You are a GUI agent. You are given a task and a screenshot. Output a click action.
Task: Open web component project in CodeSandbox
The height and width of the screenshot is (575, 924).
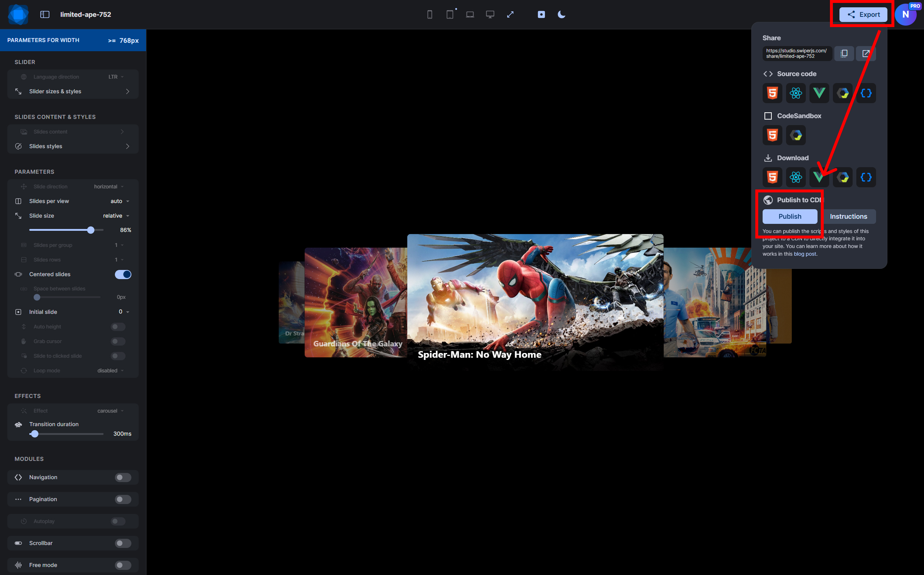(x=796, y=135)
